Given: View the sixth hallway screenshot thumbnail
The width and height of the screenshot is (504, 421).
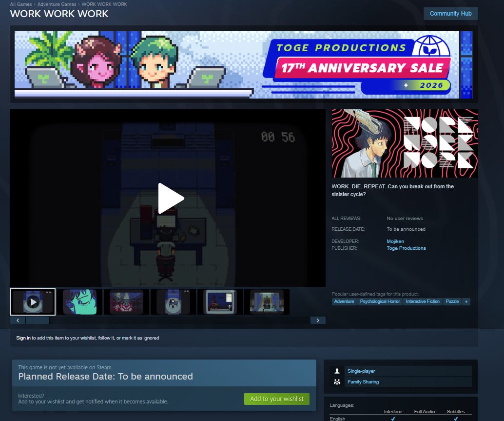Looking at the screenshot, I should [267, 301].
